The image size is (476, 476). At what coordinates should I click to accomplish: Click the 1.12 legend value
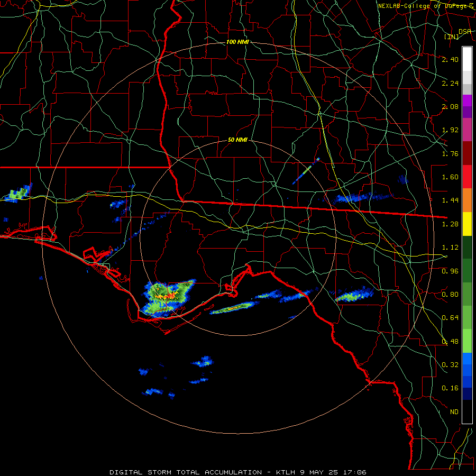450,248
